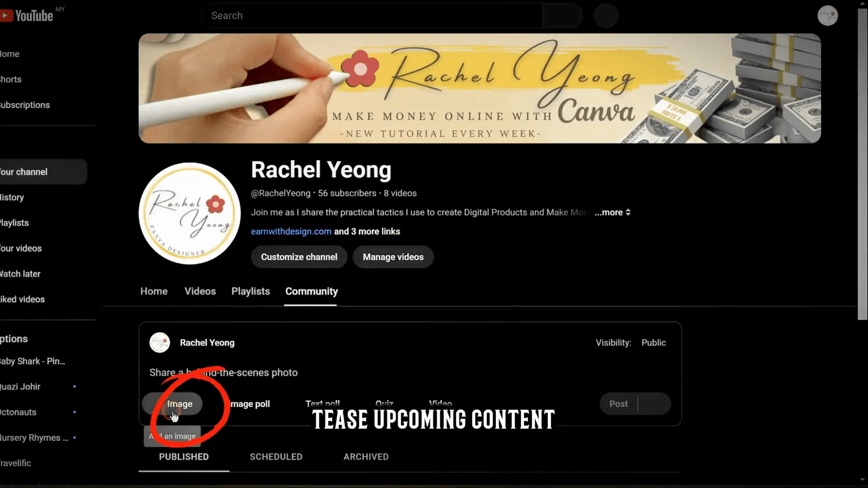Select the ARCHIVED tab

coord(366,457)
